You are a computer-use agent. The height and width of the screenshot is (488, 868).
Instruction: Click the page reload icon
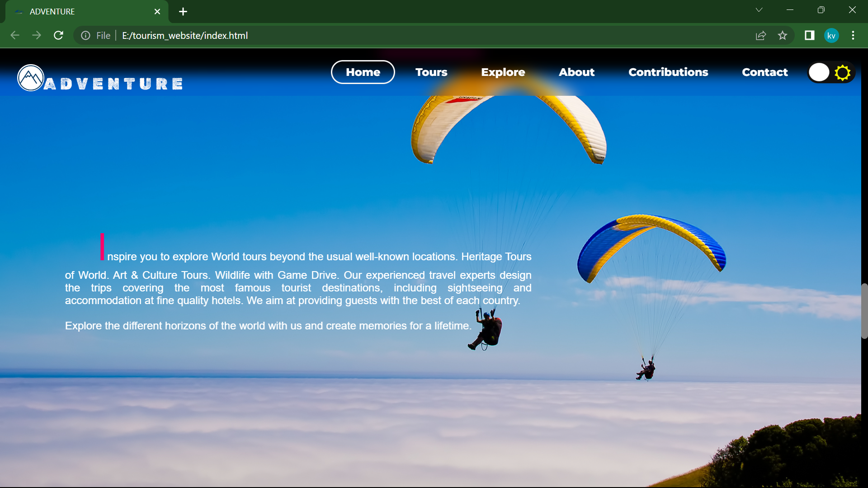click(58, 35)
